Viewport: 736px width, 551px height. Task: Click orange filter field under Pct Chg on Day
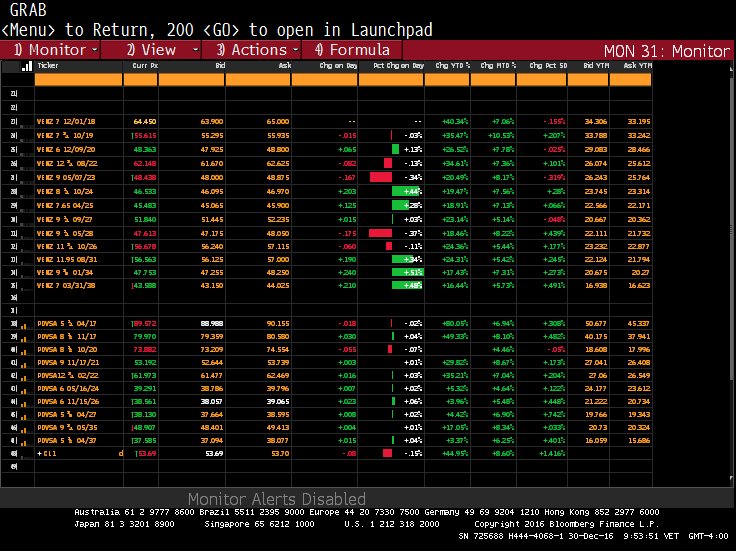click(391, 80)
